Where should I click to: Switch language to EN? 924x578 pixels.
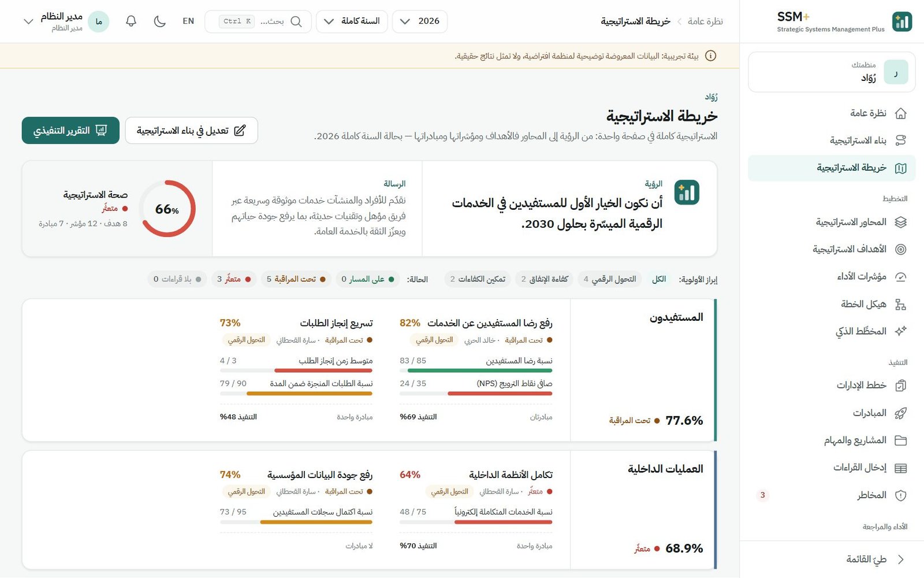(x=188, y=21)
